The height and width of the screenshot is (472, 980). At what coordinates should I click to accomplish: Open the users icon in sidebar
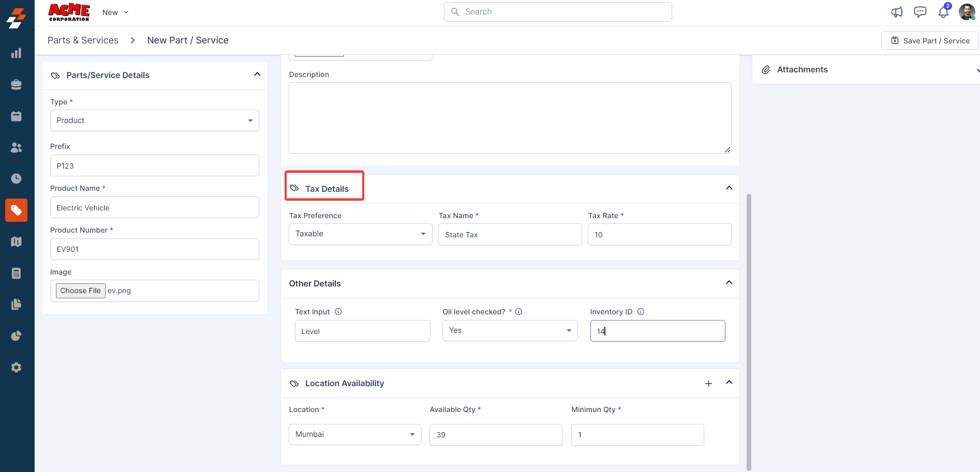[x=17, y=148]
